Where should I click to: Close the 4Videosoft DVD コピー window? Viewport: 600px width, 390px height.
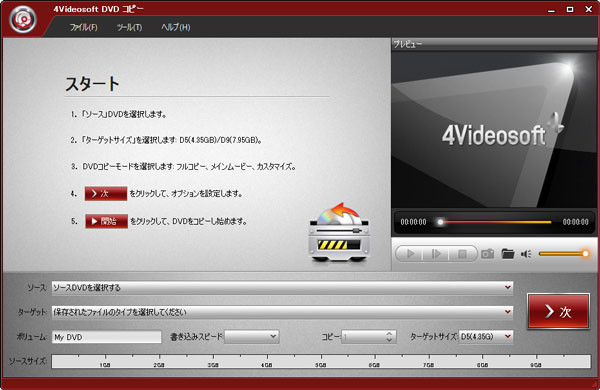tap(589, 9)
